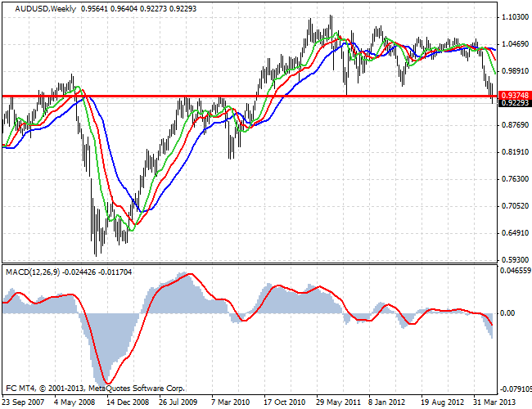Click the 1.10300 price scale value

515,17
